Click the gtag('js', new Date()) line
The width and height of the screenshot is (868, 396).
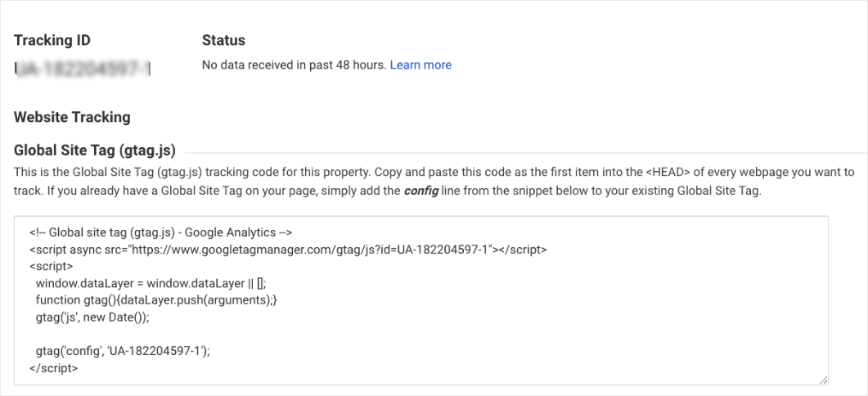coord(104,317)
